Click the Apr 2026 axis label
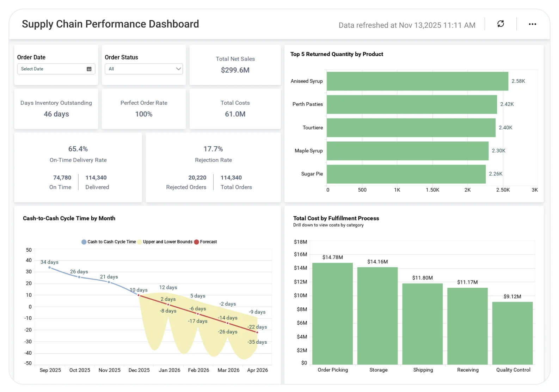This screenshot has height=392, width=559. (x=258, y=370)
